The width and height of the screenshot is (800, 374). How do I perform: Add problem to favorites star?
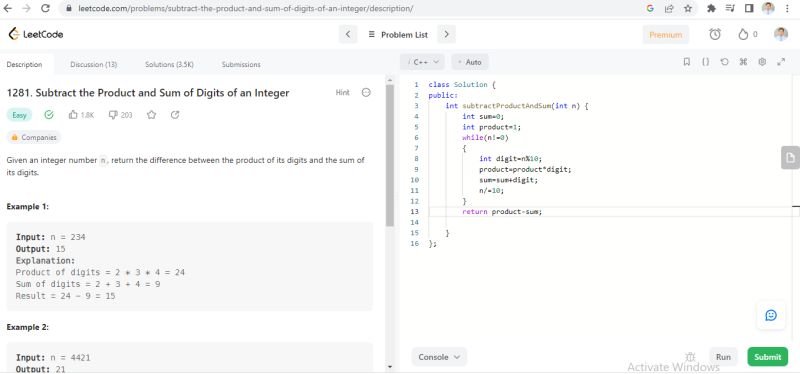(x=151, y=115)
